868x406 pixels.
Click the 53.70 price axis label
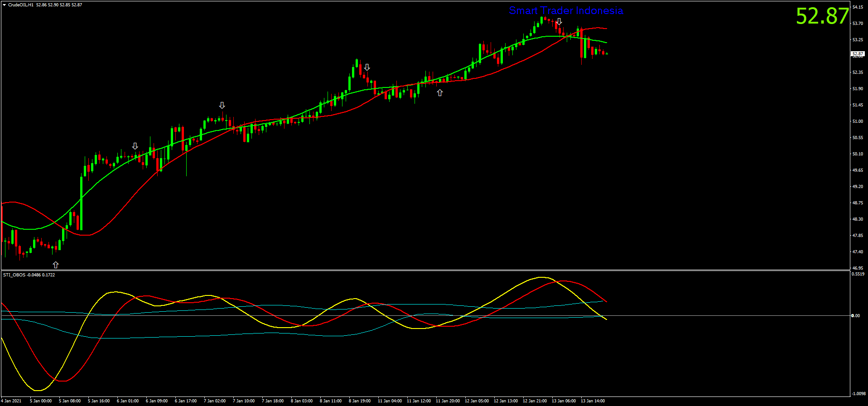pos(858,24)
